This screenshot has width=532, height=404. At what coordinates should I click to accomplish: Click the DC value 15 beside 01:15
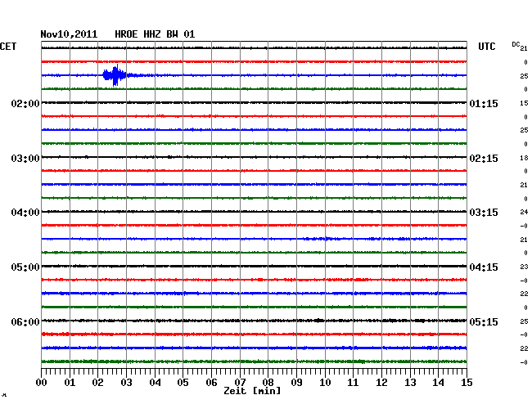pyautogui.click(x=524, y=103)
